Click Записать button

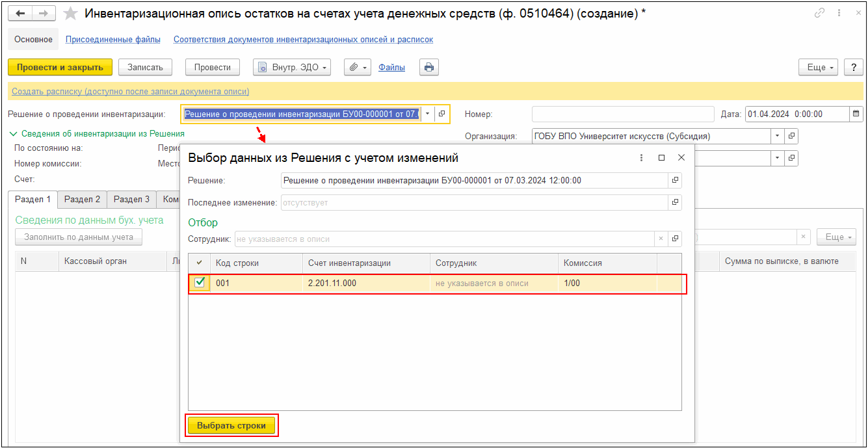(145, 67)
